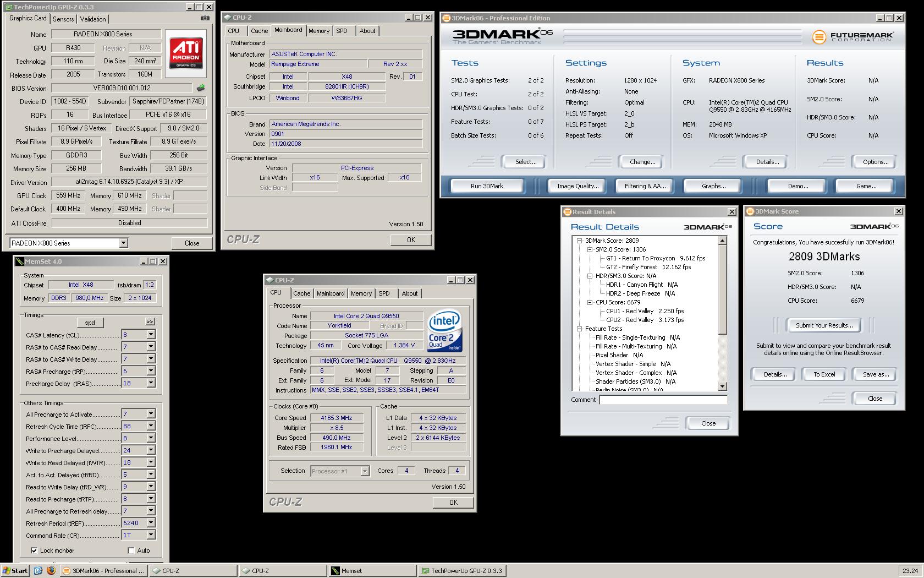Open the Windows Start menu
Viewport: 924px width, 578px height.
[x=15, y=571]
